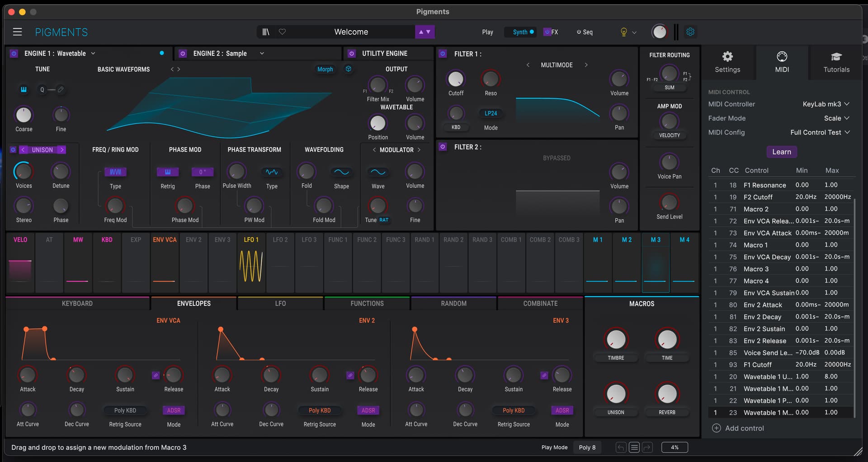The width and height of the screenshot is (868, 462).
Task: Click the tune Q edit pencil icon
Action: (61, 89)
